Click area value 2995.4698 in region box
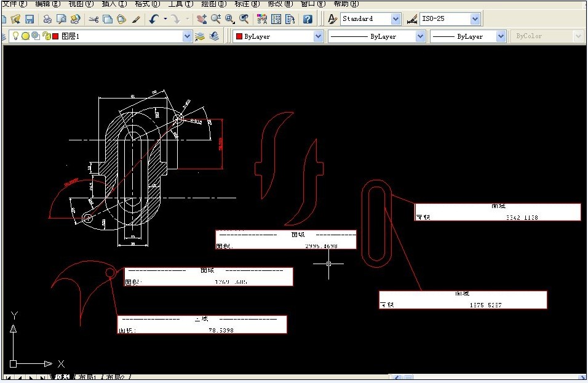This screenshot has height=383, width=588. [321, 246]
